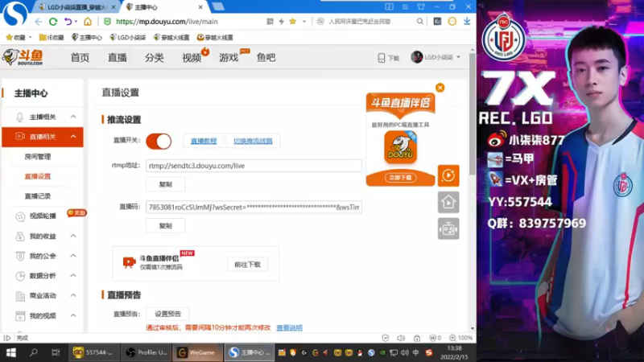Open 直播设置 in the sidebar
The width and height of the screenshot is (644, 362).
click(x=38, y=176)
